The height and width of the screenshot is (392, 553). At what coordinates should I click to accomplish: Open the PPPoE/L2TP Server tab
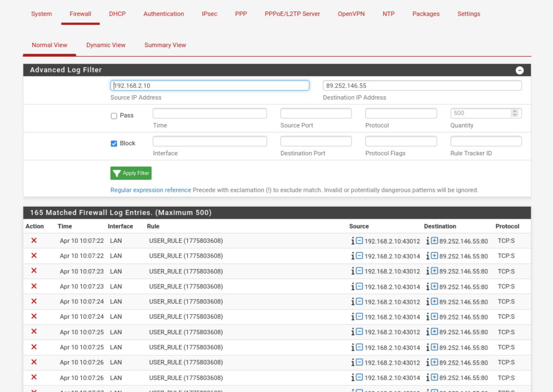(292, 14)
